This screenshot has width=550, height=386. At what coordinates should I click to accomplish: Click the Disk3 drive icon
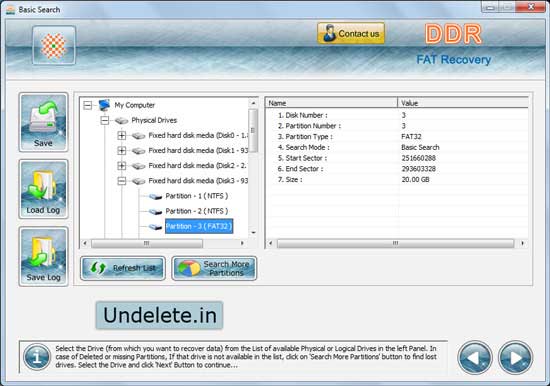(139, 181)
